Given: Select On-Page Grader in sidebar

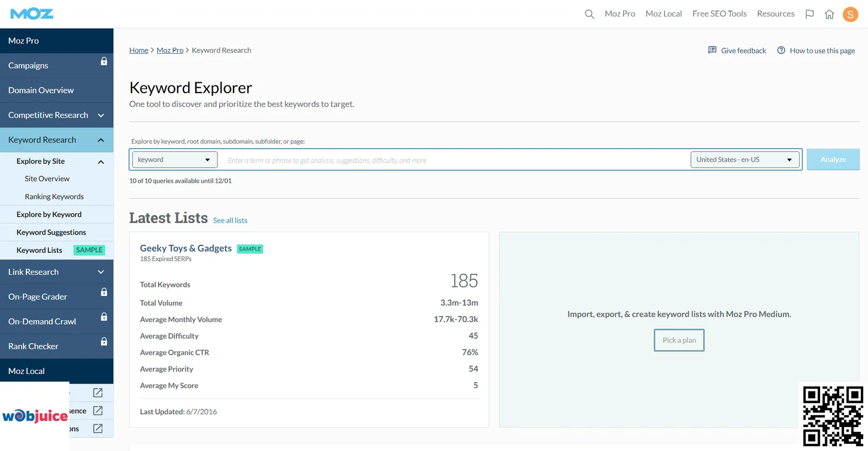Looking at the screenshot, I should [56, 297].
